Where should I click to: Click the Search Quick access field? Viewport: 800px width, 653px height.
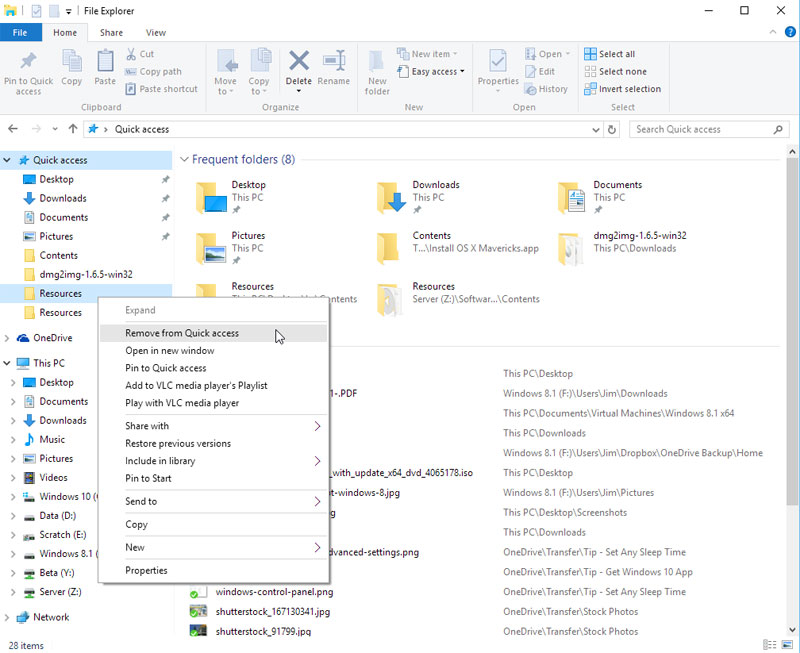pos(709,130)
